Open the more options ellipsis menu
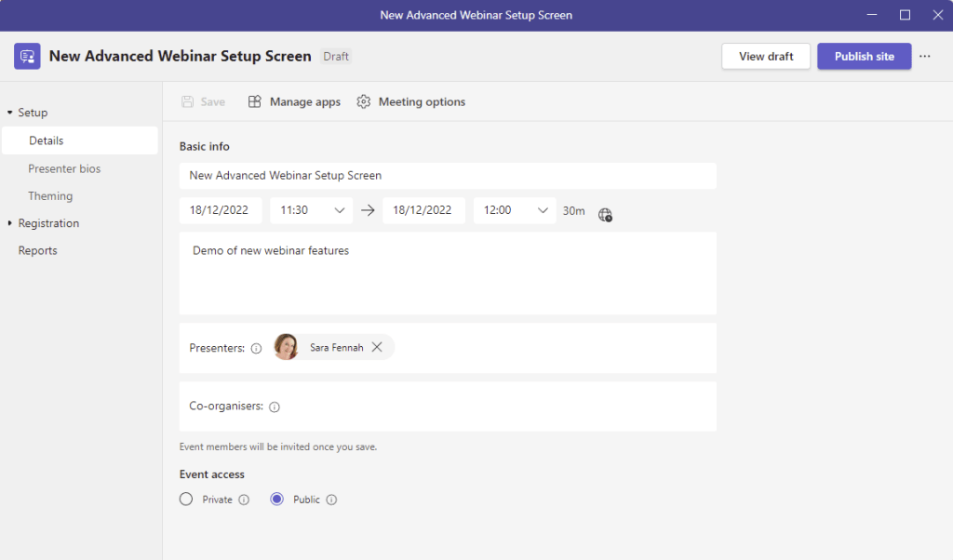 tap(924, 56)
